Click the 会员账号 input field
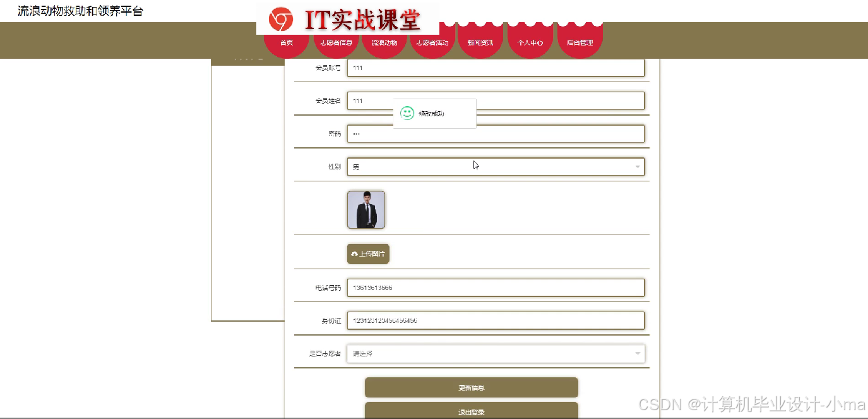 click(x=496, y=68)
